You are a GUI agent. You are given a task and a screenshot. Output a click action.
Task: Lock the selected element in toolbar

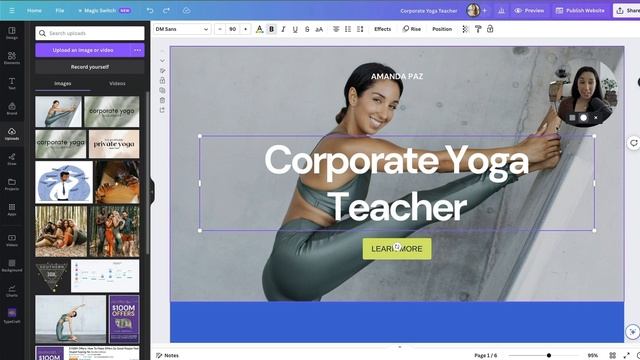[490, 29]
